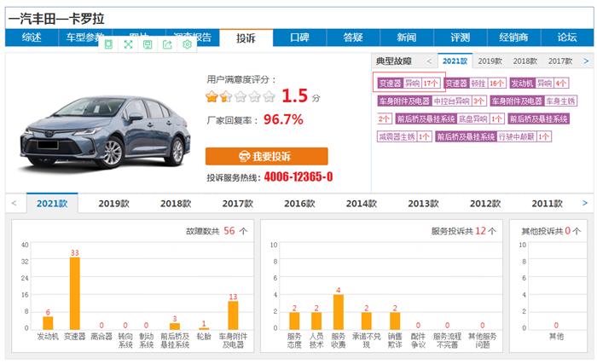Click the headset icon on 我要投诉 button
The height and width of the screenshot is (364, 597).
[x=244, y=156]
